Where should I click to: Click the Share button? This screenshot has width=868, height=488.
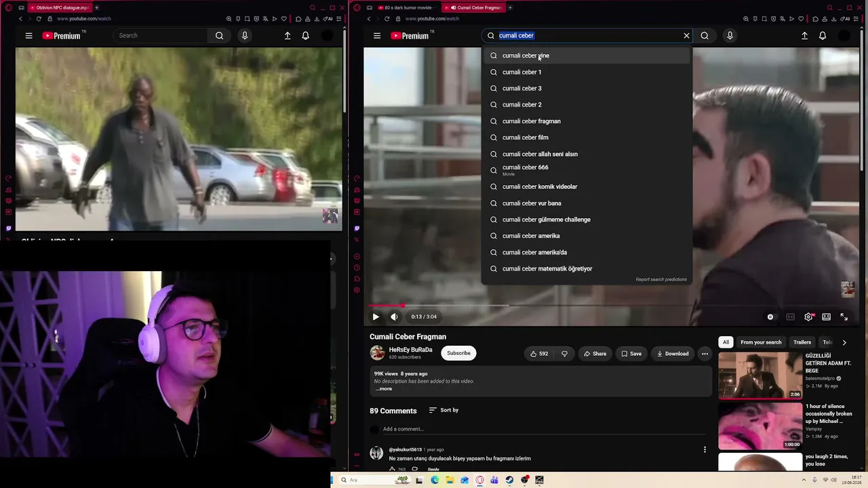pyautogui.click(x=595, y=354)
